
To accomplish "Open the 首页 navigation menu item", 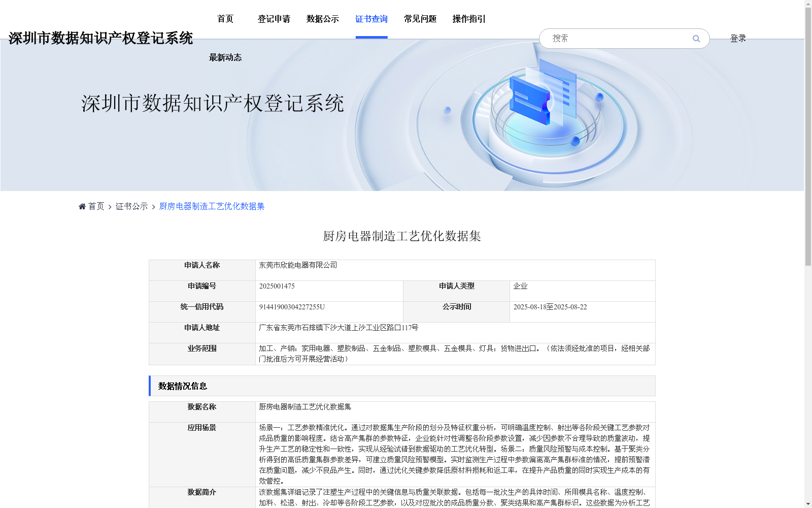I will [x=225, y=19].
